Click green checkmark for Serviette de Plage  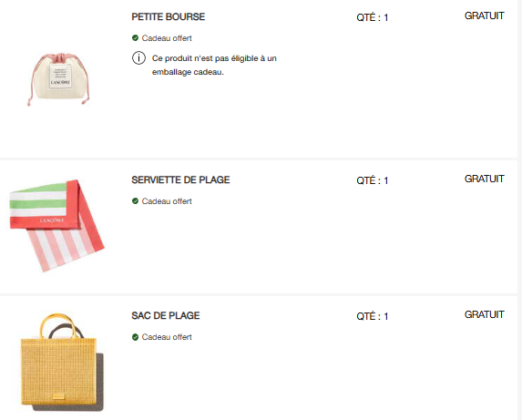pyautogui.click(x=135, y=201)
